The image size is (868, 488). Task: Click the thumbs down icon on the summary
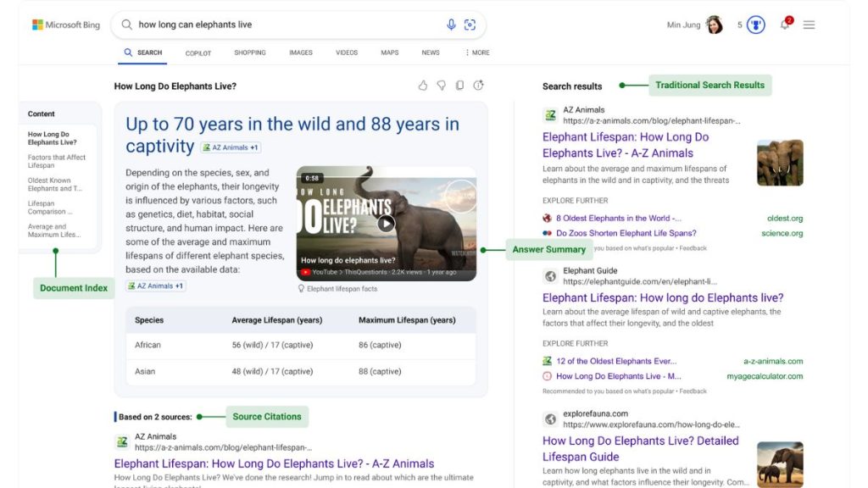pyautogui.click(x=442, y=85)
